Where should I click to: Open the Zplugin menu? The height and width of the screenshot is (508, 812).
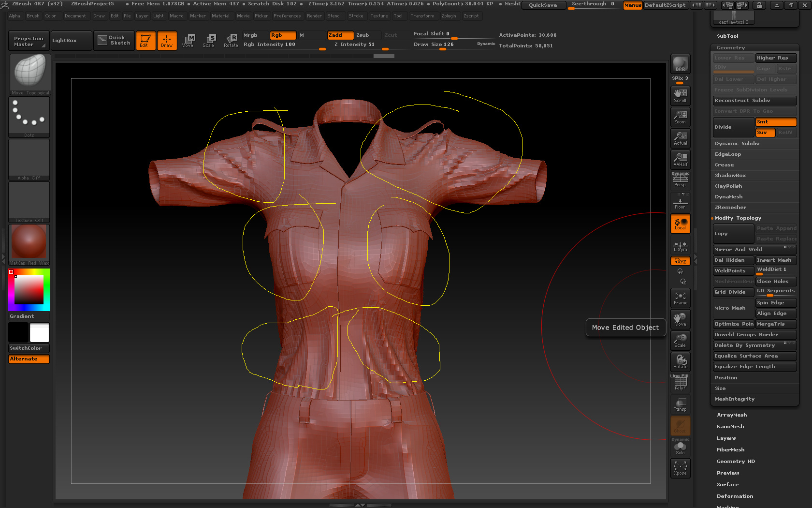point(449,16)
